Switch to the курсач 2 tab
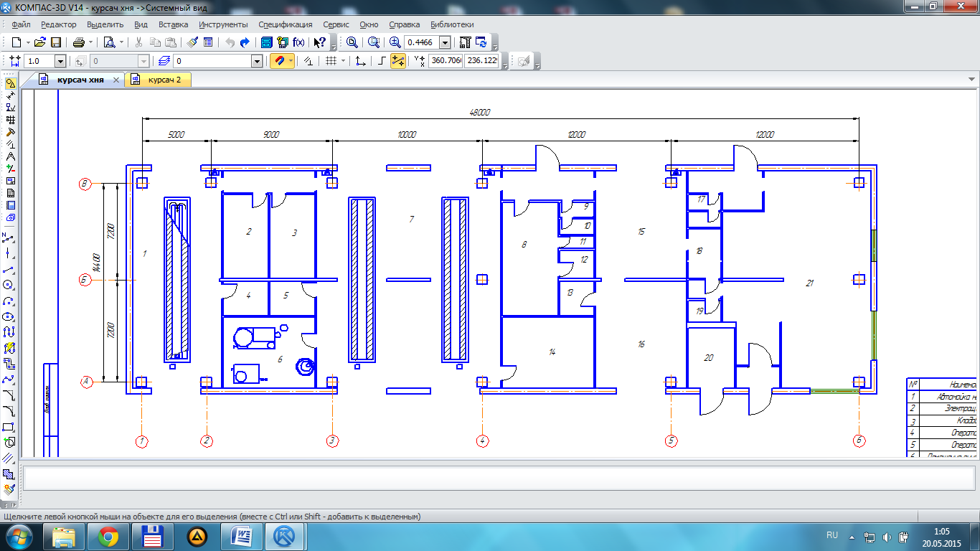The image size is (980, 551). [x=158, y=80]
